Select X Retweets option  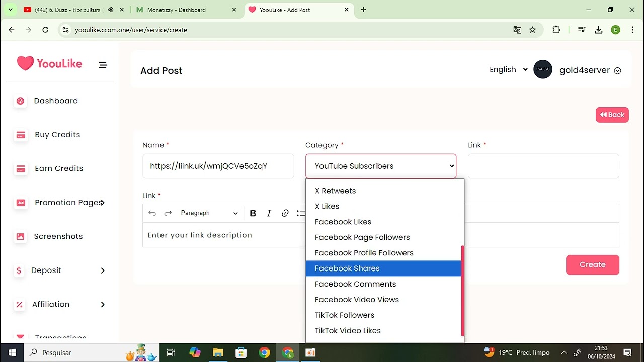(x=383, y=191)
